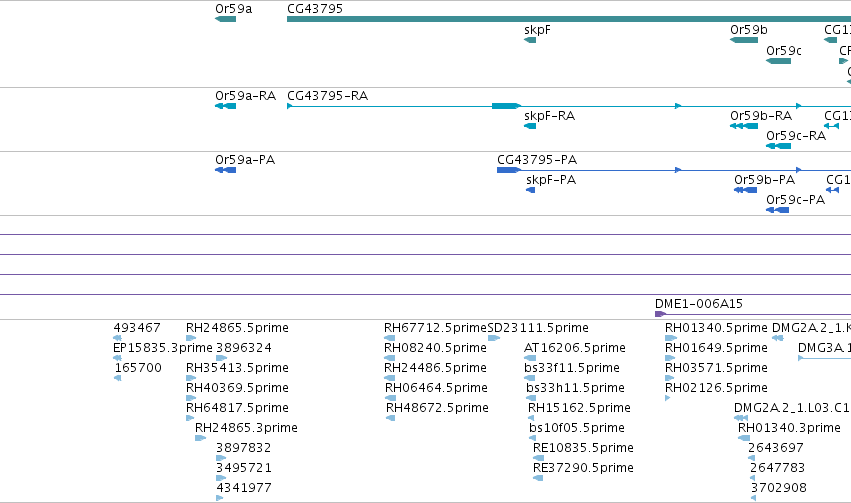Click the 3897832 feature label
The height and width of the screenshot is (503, 851).
[243, 448]
